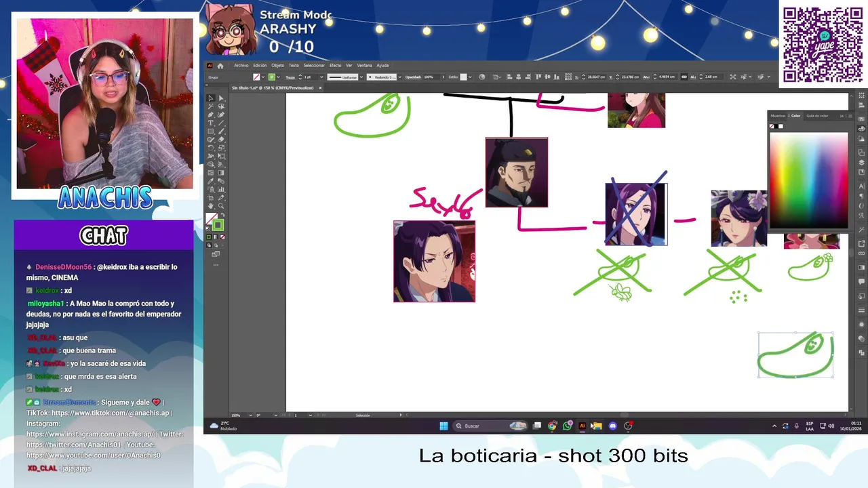Select the Rectangle tool

click(211, 132)
